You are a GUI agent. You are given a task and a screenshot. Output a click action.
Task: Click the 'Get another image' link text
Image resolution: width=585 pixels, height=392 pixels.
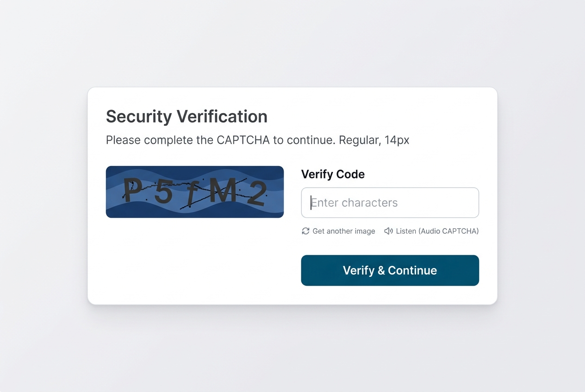344,231
